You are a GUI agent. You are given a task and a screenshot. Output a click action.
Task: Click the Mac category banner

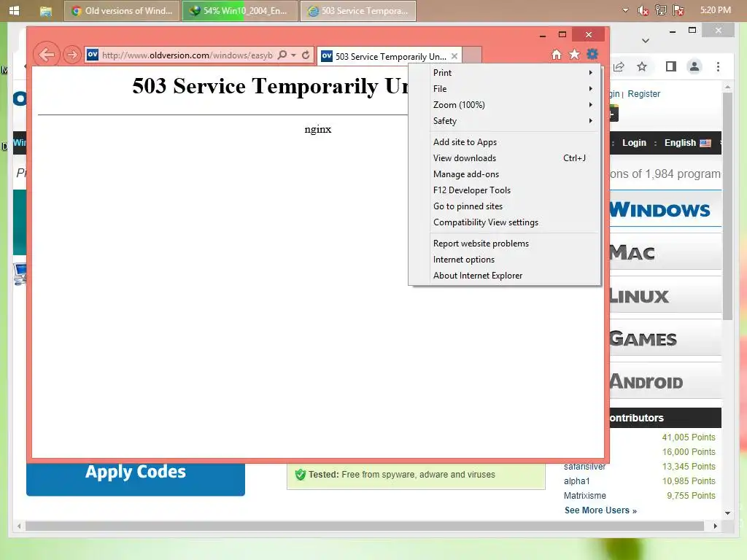click(x=665, y=252)
